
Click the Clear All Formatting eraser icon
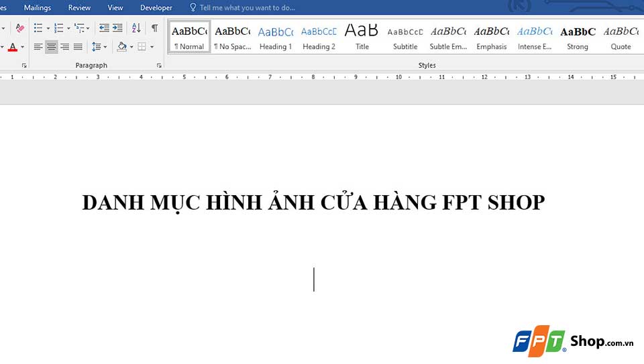(x=19, y=28)
